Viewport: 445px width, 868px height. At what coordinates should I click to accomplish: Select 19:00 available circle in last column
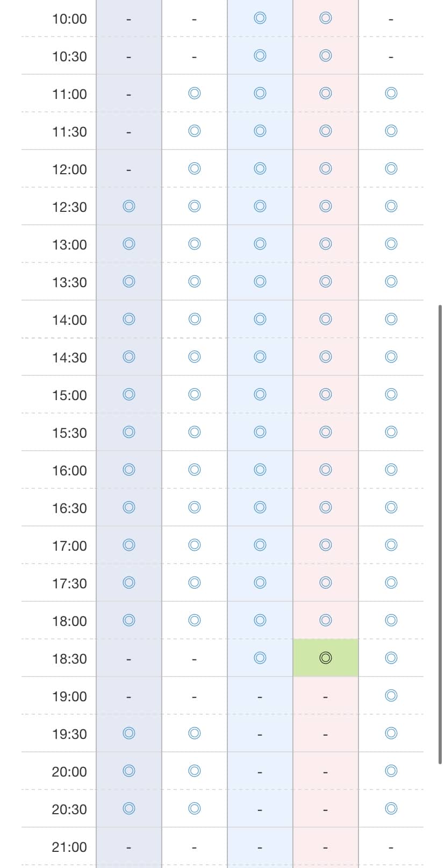(x=391, y=695)
